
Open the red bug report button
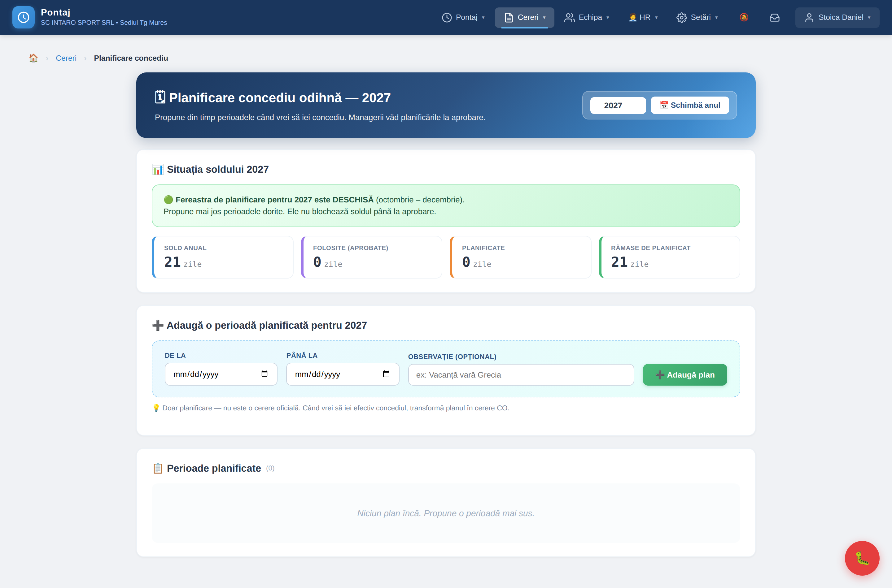tap(862, 558)
